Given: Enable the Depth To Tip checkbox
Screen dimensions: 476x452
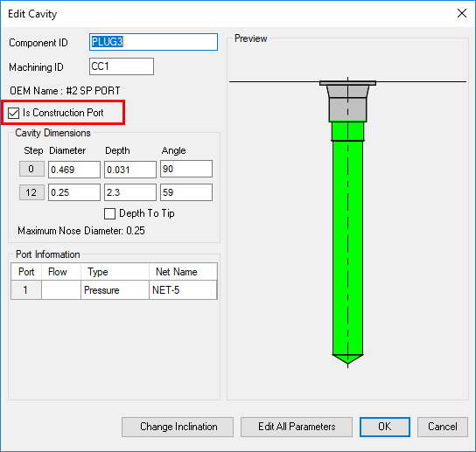Looking at the screenshot, I should click(109, 213).
